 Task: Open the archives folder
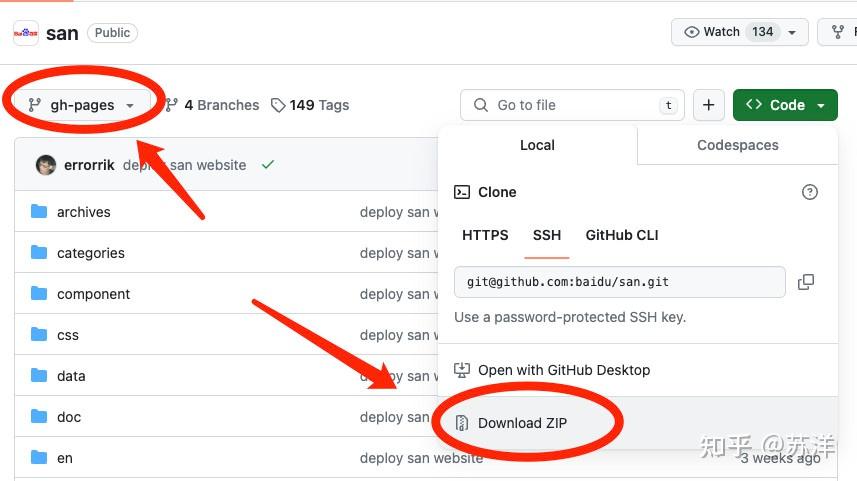tap(84, 212)
